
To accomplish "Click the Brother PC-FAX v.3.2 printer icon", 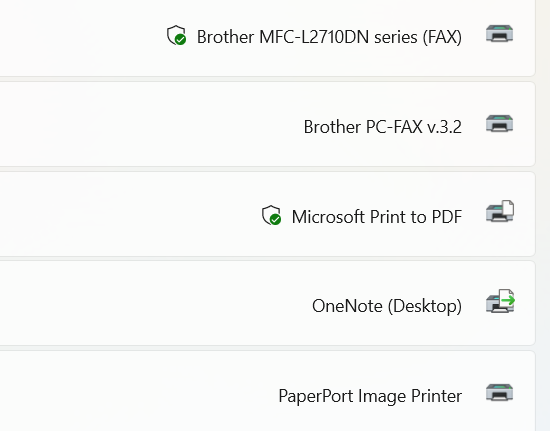I will (x=499, y=123).
